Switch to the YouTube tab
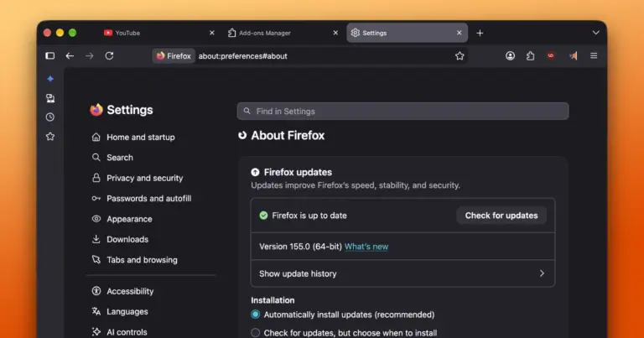The width and height of the screenshot is (644, 338). click(160, 33)
